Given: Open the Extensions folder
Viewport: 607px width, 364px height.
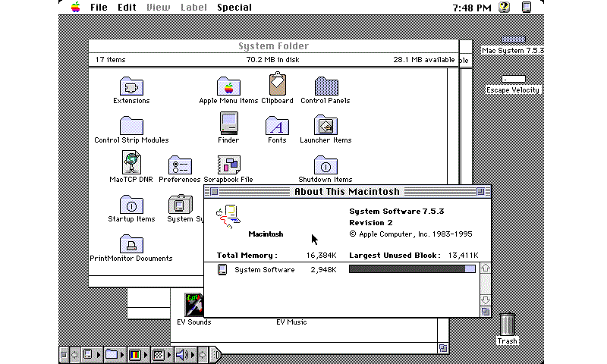Looking at the screenshot, I should click(x=131, y=86).
